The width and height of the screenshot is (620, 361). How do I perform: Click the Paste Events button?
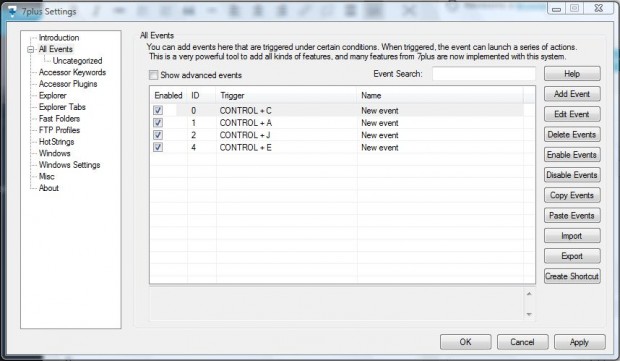tap(572, 215)
